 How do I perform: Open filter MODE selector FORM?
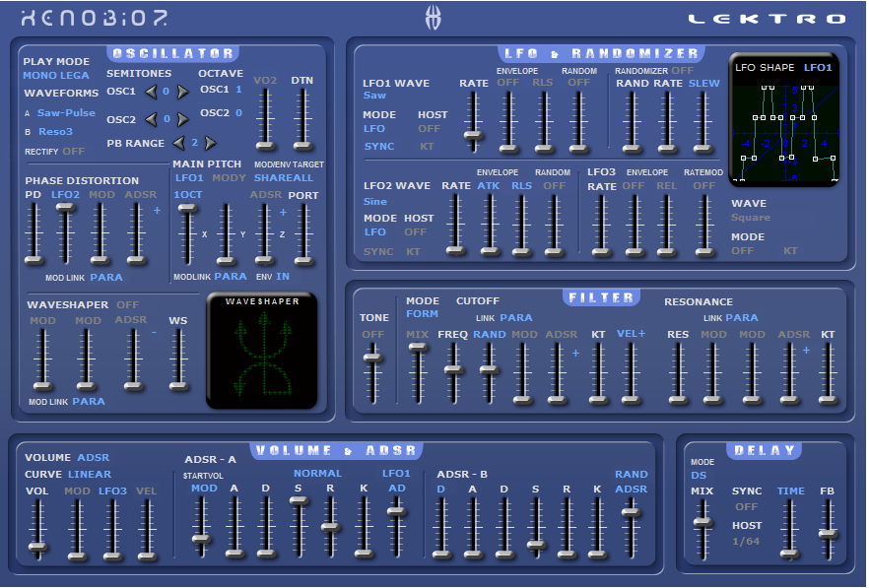click(x=422, y=313)
